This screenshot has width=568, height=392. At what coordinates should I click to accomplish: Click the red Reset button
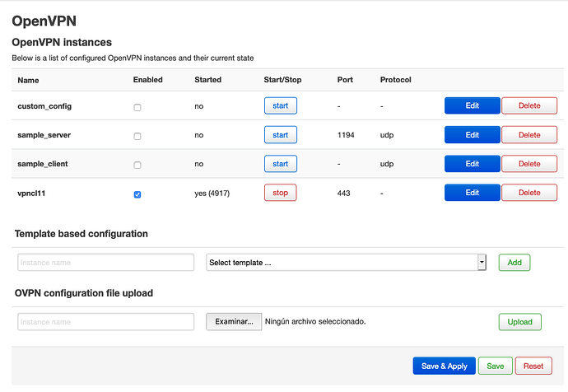coord(533,366)
